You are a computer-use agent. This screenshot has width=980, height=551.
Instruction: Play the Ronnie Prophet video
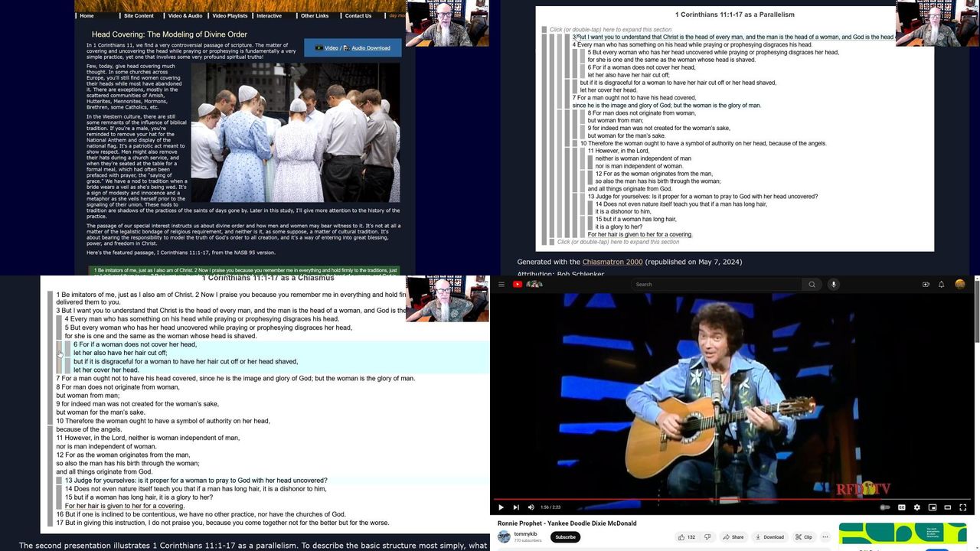coord(501,507)
